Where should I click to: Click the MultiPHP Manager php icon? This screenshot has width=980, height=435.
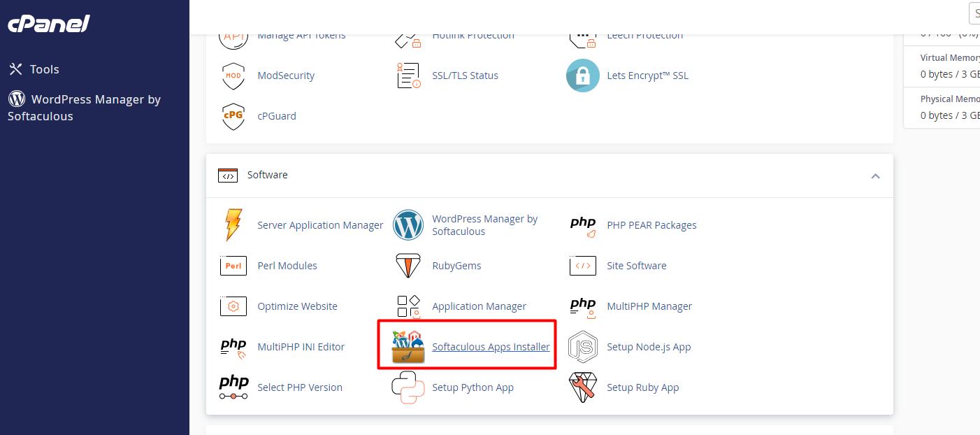[583, 306]
